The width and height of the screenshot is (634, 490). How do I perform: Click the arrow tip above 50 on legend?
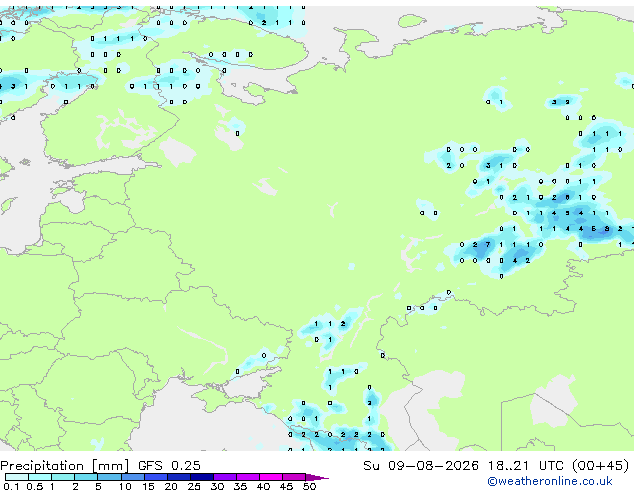point(317,477)
